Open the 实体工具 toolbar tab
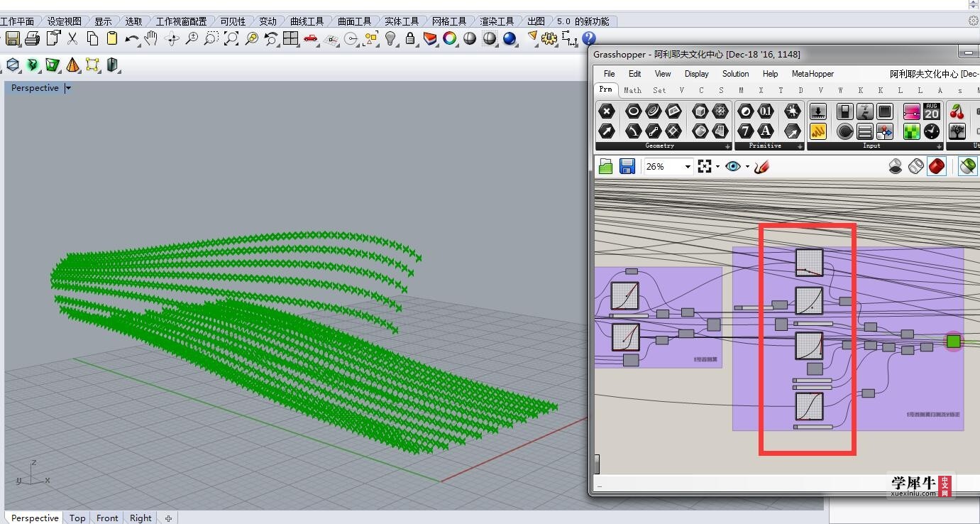Image resolution: width=980 pixels, height=524 pixels. pyautogui.click(x=402, y=21)
